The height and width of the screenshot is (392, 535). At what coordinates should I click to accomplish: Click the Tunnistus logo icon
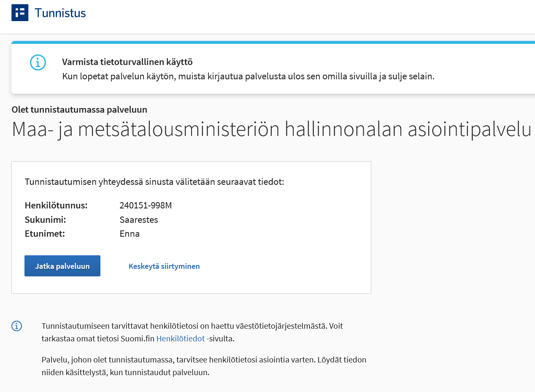pos(20,12)
